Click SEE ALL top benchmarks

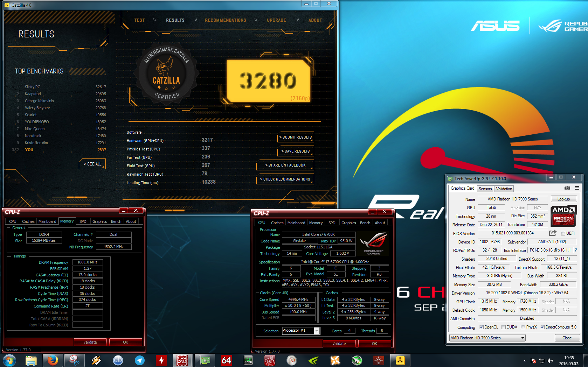point(92,164)
